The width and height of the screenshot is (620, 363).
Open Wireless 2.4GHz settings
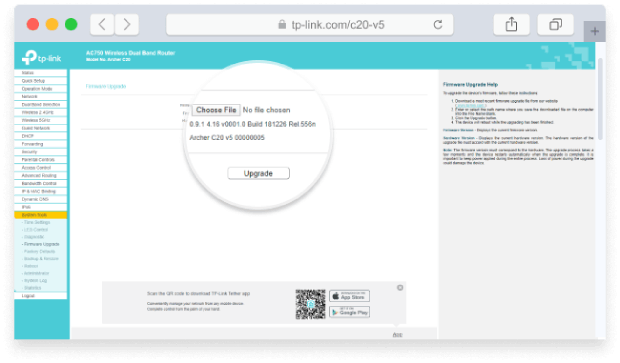tap(40, 112)
